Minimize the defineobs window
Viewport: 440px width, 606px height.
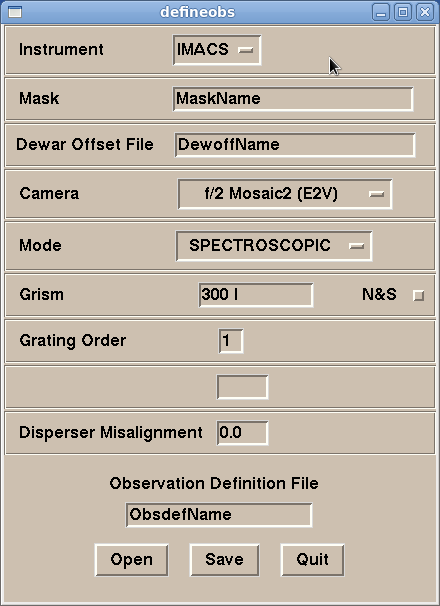pyautogui.click(x=381, y=12)
